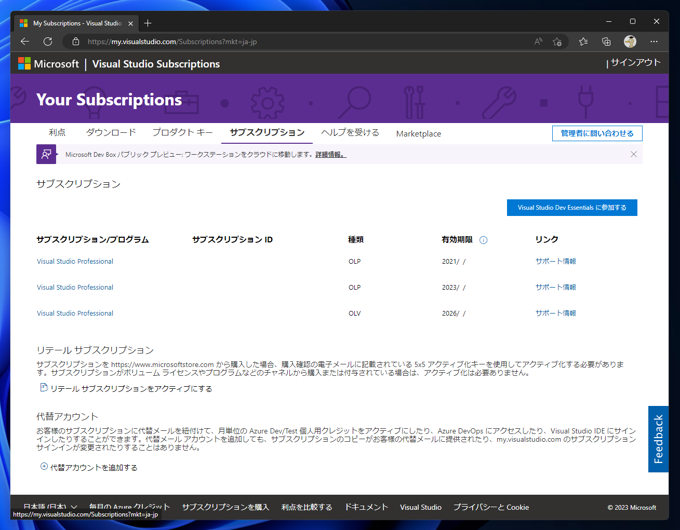Open browser settings ellipsis menu

654,42
